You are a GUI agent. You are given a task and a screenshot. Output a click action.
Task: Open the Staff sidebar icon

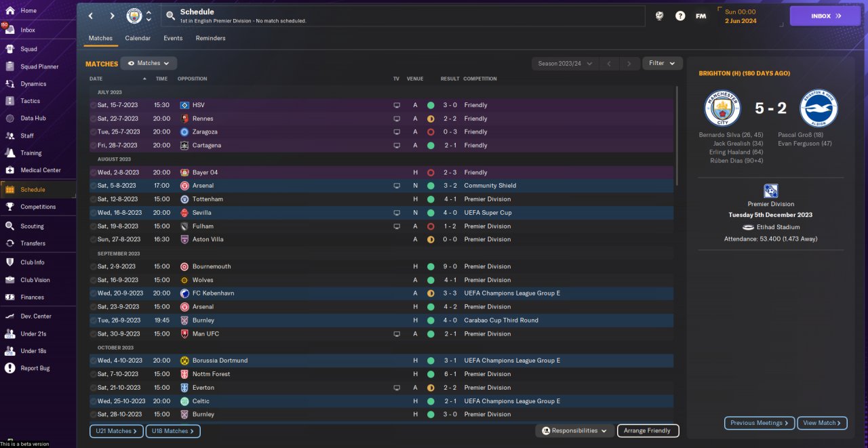[x=9, y=136]
